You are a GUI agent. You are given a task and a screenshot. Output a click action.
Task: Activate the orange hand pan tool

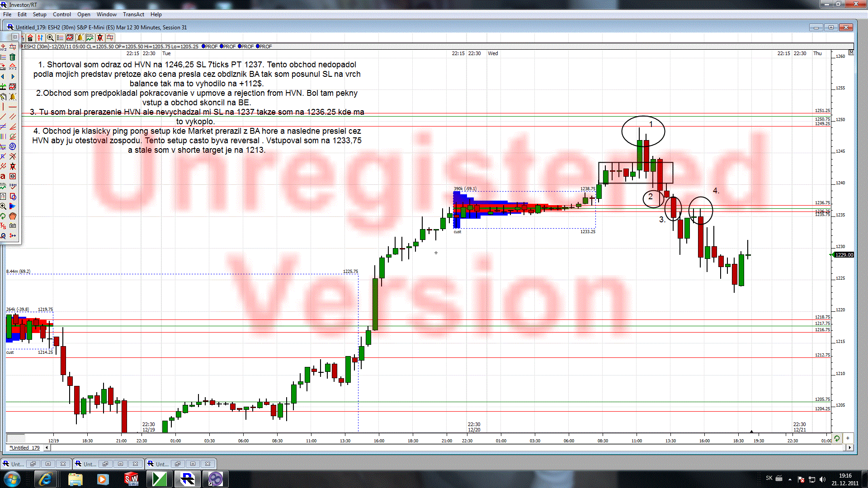[13, 216]
